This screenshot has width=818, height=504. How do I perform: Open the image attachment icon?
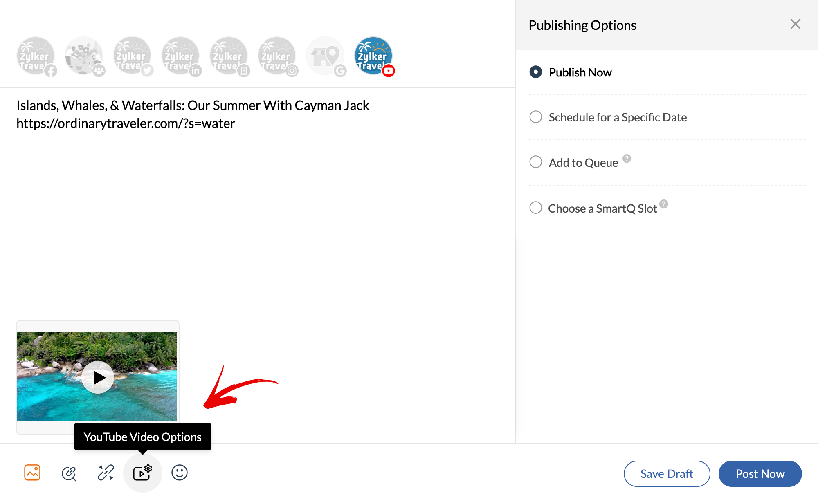tap(32, 473)
